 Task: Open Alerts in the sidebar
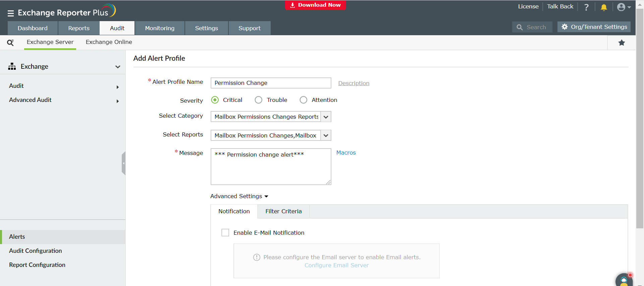[x=63, y=237]
